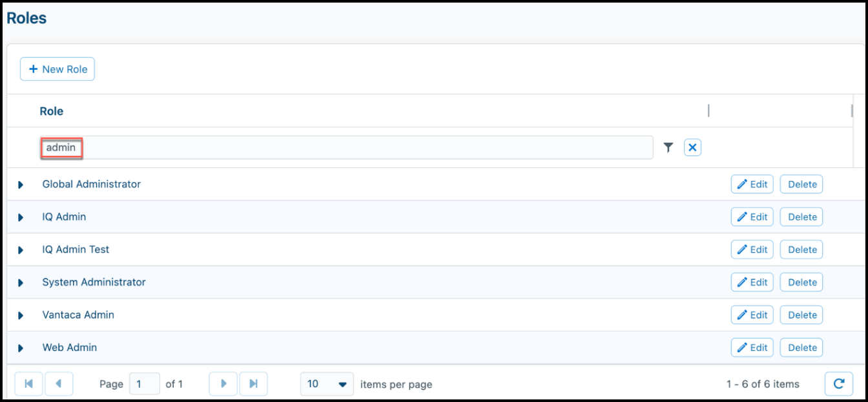Screen dimensions: 868x402
Task: Select the System Administrator role name
Action: tap(94, 282)
